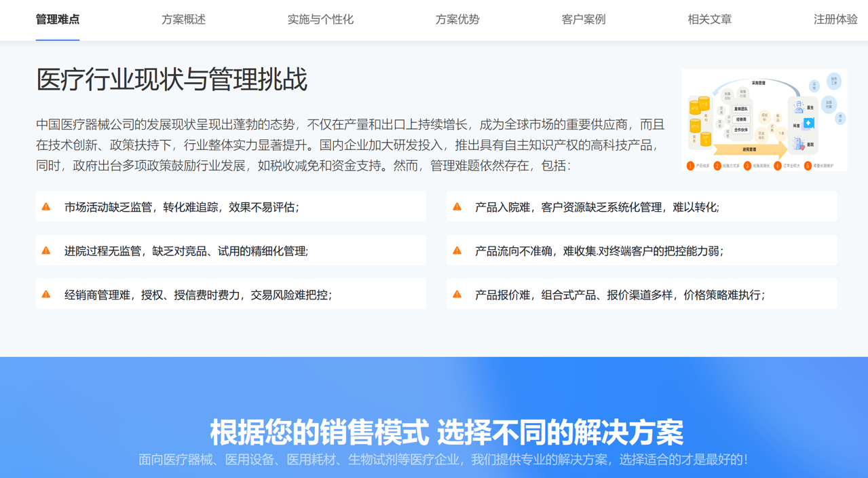
Task: Click the warning icon on the 进院过程无监管 card
Action: (x=47, y=251)
